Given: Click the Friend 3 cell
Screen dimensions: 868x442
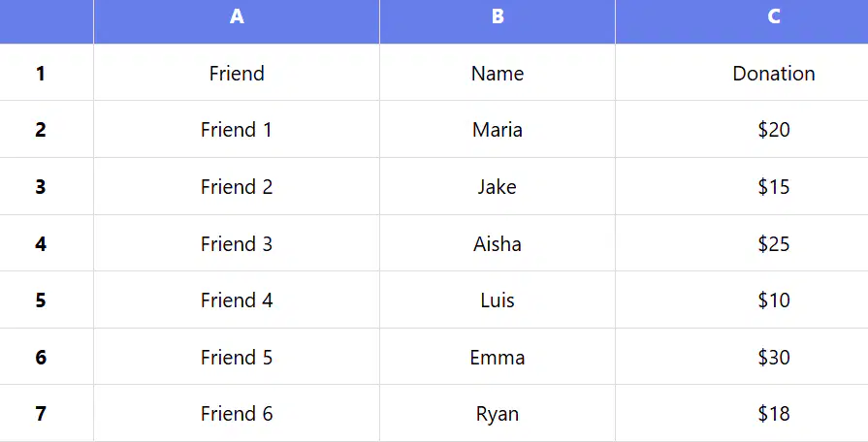Looking at the screenshot, I should 237,243.
